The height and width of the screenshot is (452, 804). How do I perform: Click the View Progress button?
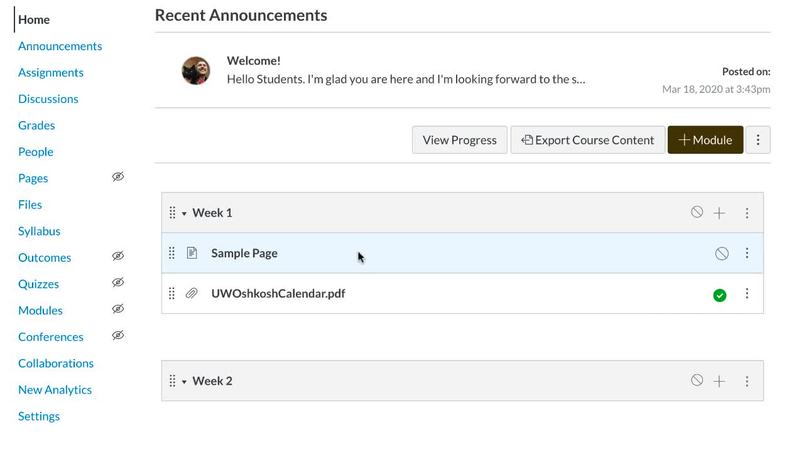tap(459, 140)
